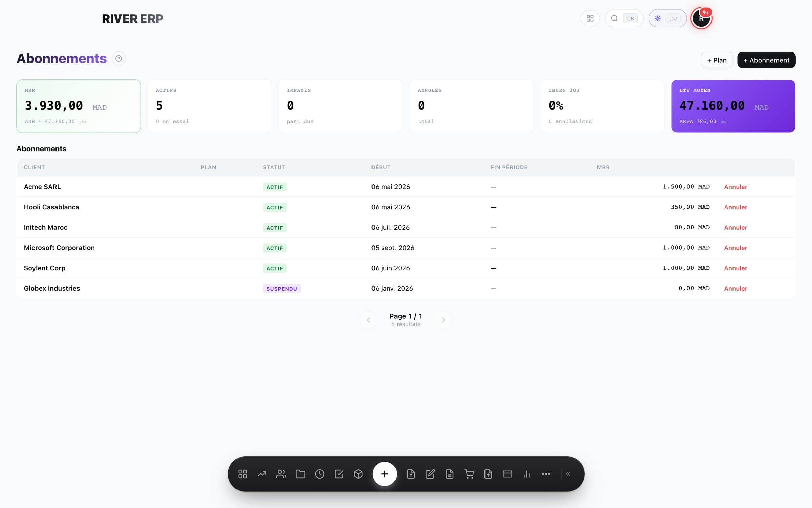Open search with the magnifier ⌘K button
The image size is (812, 508).
click(x=624, y=18)
